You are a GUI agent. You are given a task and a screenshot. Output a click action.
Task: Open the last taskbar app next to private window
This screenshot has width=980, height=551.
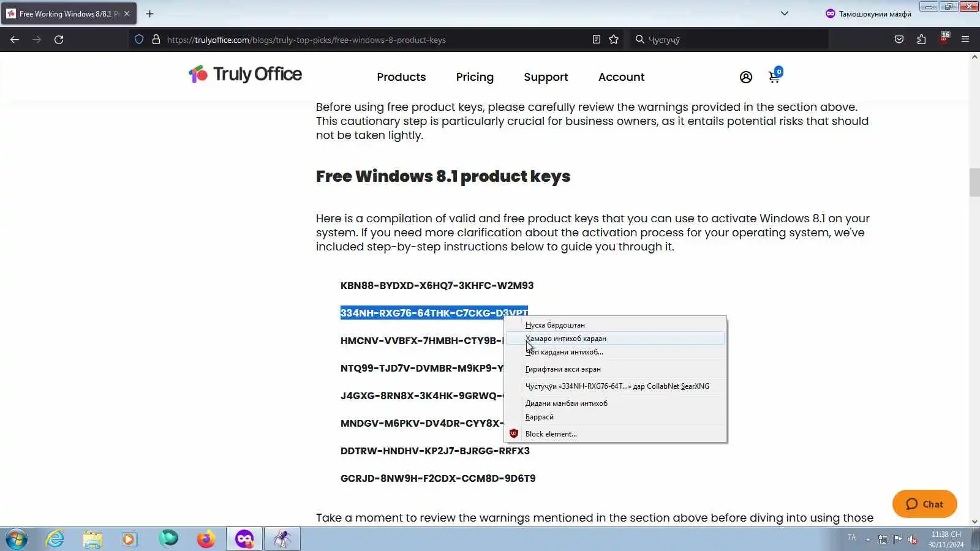point(282,539)
